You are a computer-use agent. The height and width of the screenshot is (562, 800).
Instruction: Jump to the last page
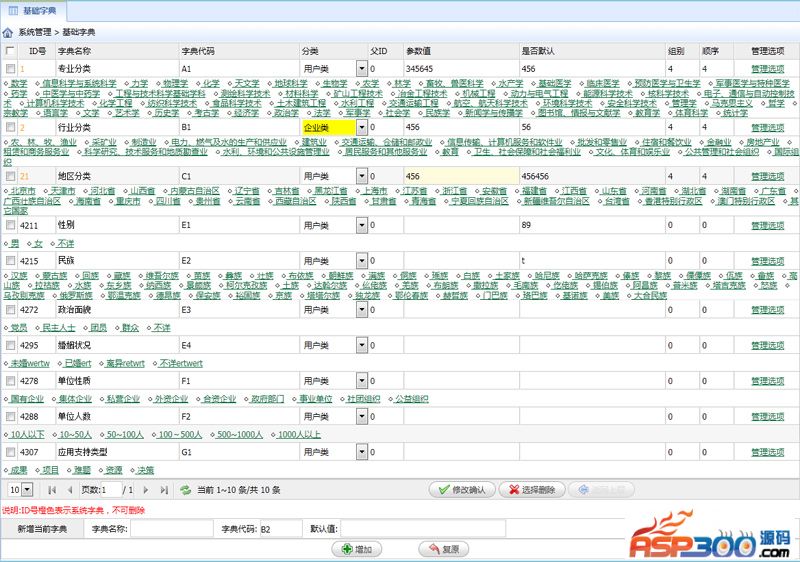coord(162,490)
